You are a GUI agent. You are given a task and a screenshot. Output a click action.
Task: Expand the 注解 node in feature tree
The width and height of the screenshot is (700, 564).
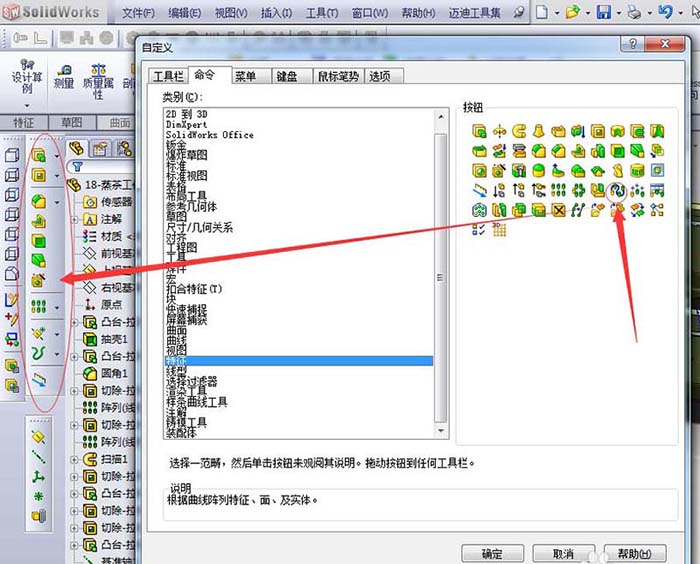75,220
